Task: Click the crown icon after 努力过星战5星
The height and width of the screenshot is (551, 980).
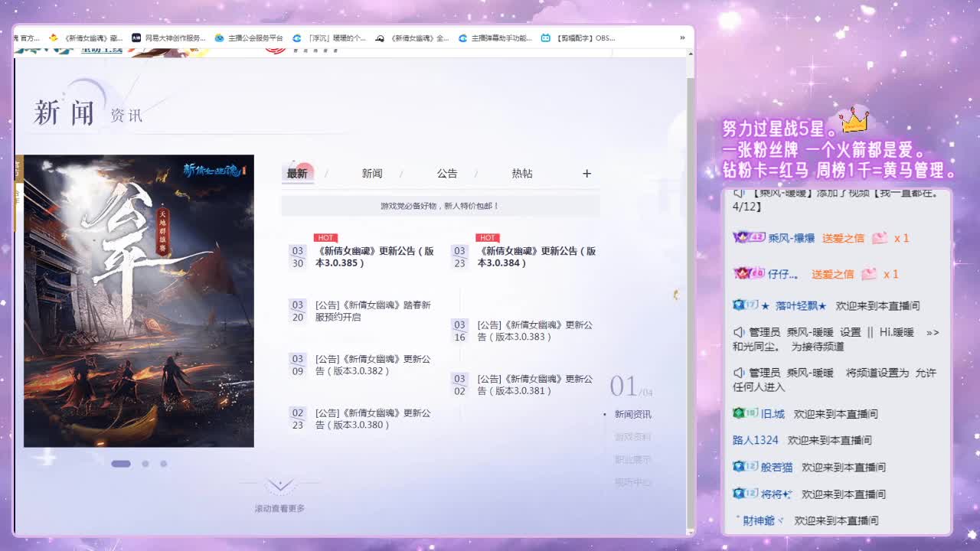Action: pyautogui.click(x=855, y=121)
